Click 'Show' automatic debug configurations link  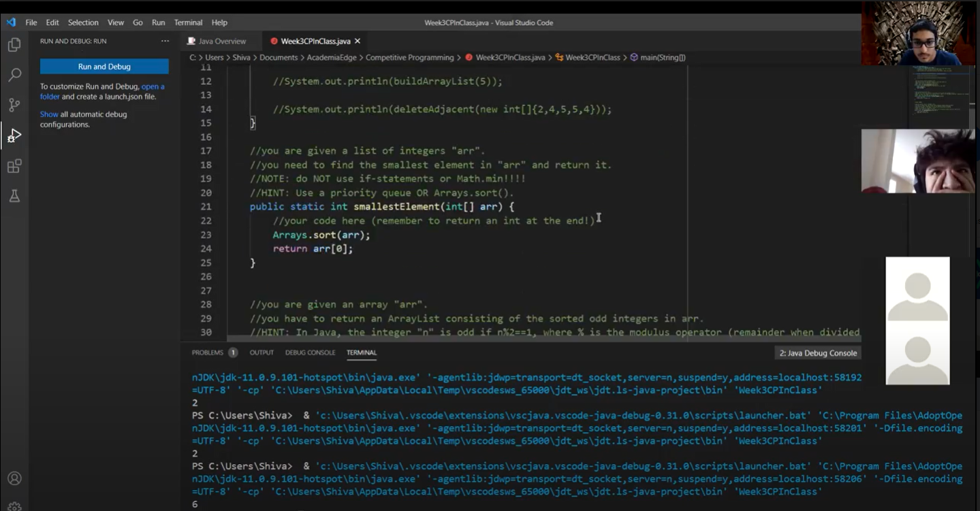click(x=49, y=114)
